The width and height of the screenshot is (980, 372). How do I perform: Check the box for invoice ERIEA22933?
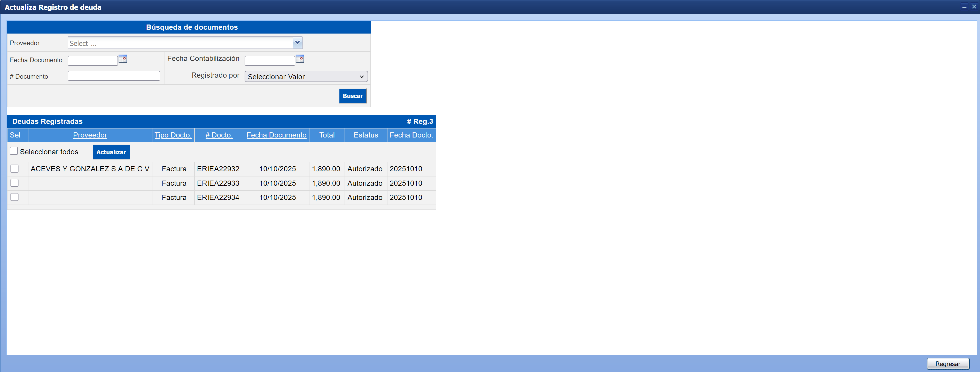coord(14,183)
